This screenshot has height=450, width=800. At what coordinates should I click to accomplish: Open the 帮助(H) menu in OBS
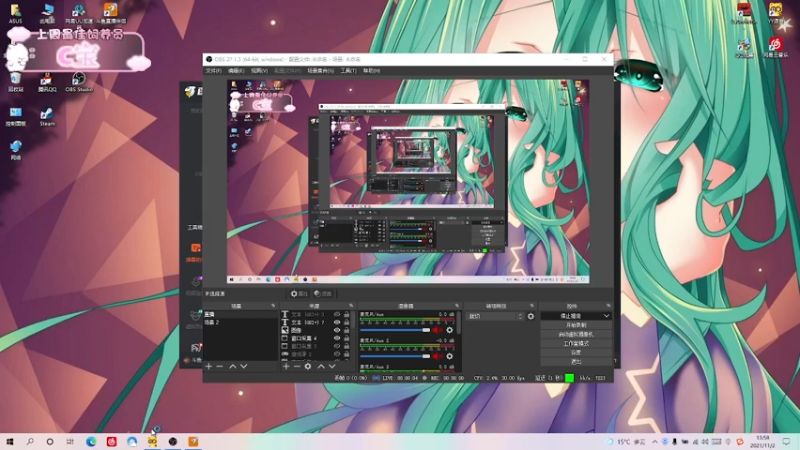click(371, 71)
